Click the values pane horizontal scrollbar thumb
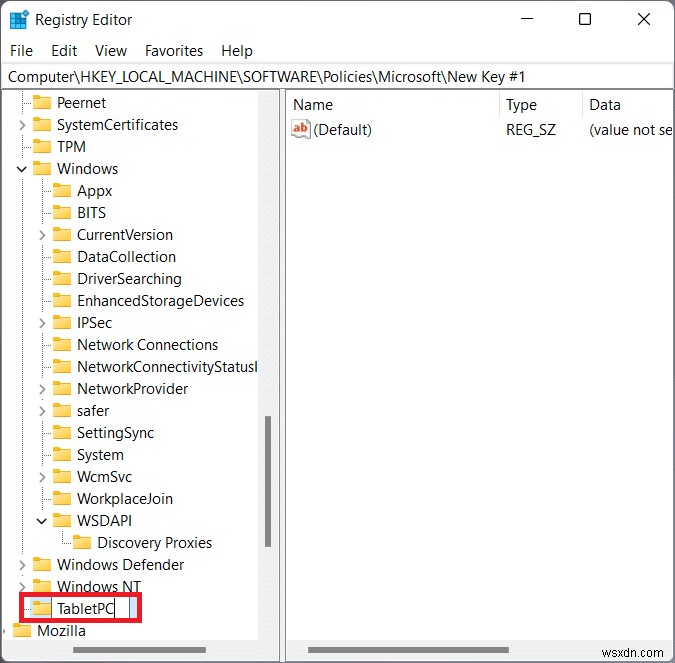 (x=408, y=650)
